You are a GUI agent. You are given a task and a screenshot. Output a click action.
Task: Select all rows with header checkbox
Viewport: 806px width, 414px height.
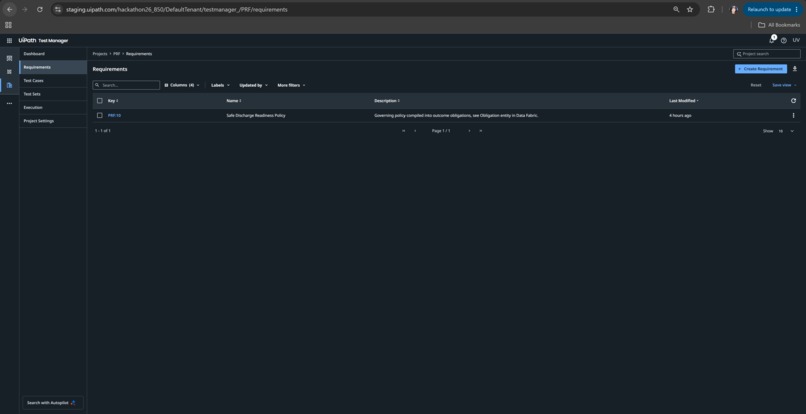point(100,101)
